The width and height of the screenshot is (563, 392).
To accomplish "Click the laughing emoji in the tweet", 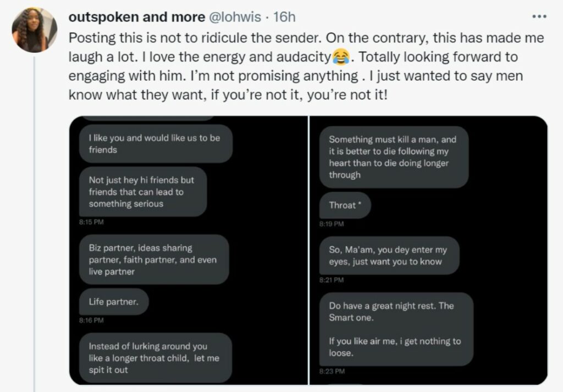I will (x=341, y=57).
